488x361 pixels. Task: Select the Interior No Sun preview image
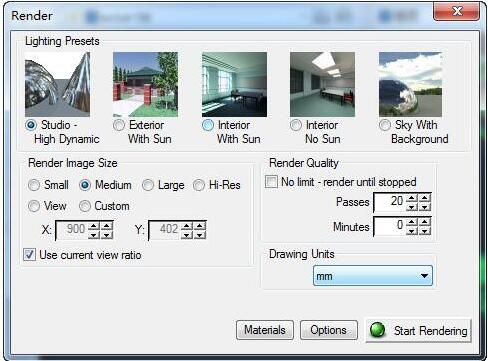322,84
